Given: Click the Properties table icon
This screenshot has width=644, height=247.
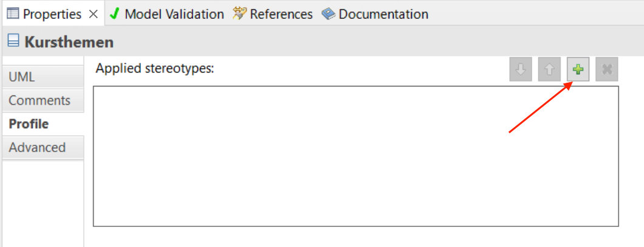Looking at the screenshot, I should click(13, 14).
